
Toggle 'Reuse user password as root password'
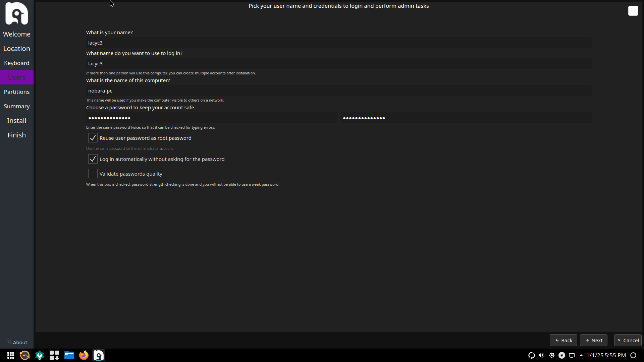click(93, 137)
